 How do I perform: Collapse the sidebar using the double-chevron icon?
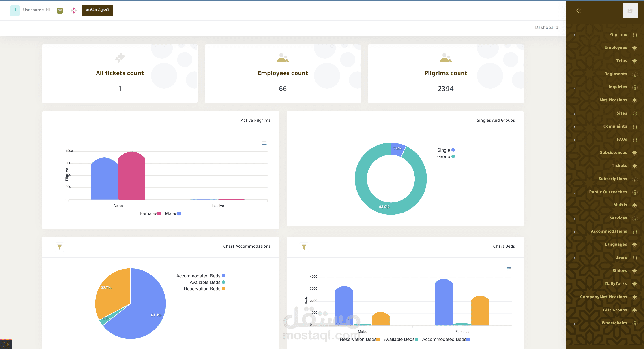point(578,11)
